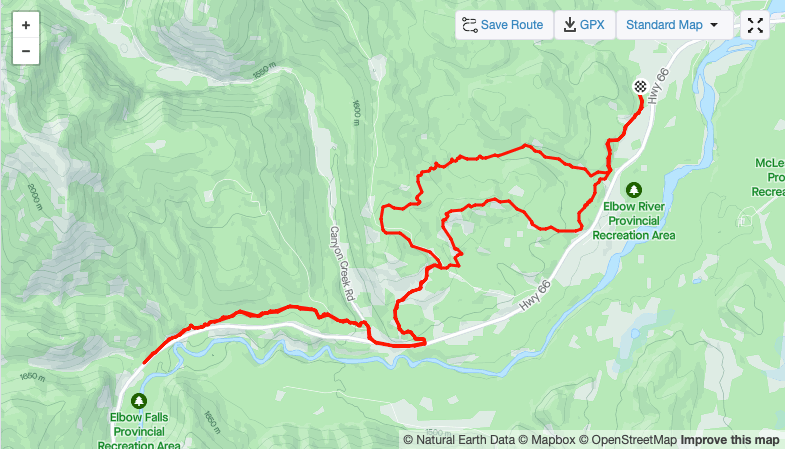Enter fullscreen map view
The image size is (786, 449).
pyautogui.click(x=755, y=25)
